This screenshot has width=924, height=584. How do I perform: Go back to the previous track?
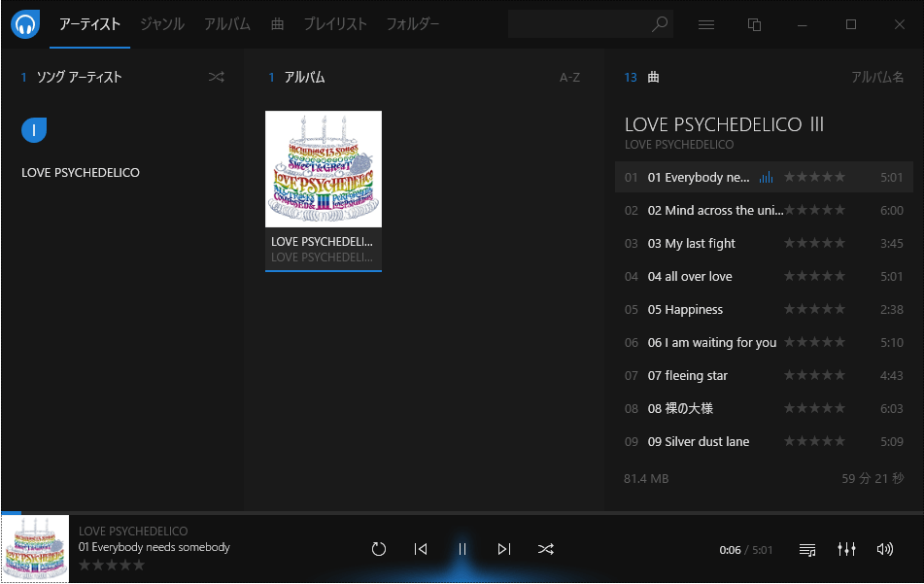(x=421, y=549)
